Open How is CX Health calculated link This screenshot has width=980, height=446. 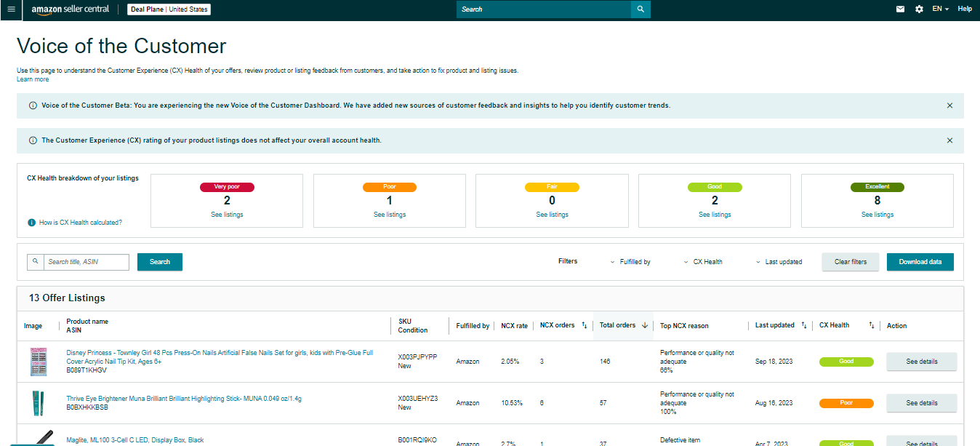[x=81, y=223]
